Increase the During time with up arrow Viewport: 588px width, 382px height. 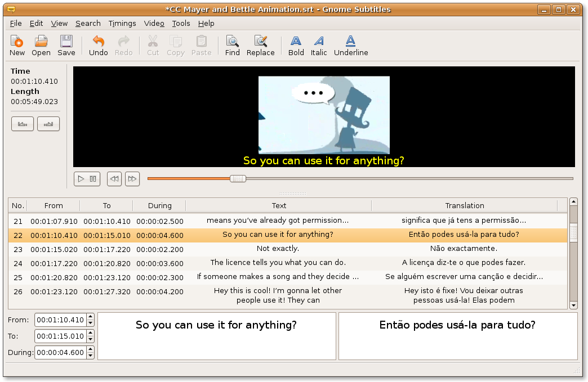[90, 349]
